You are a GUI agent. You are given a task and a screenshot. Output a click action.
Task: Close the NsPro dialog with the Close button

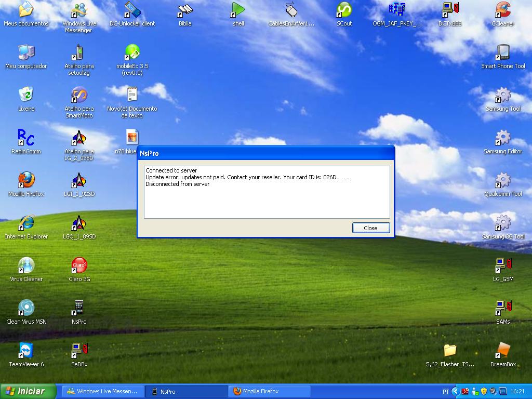[371, 228]
